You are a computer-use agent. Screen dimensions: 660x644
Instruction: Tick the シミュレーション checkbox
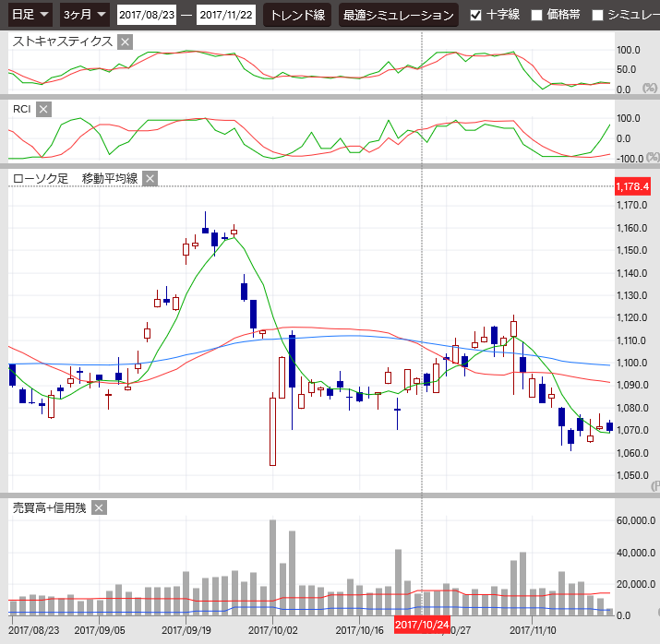click(597, 15)
